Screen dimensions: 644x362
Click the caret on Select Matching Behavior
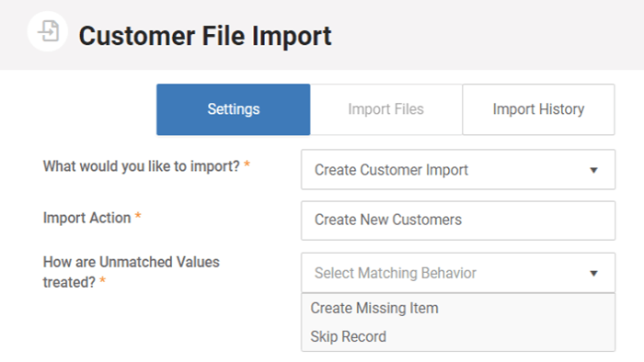[593, 274]
